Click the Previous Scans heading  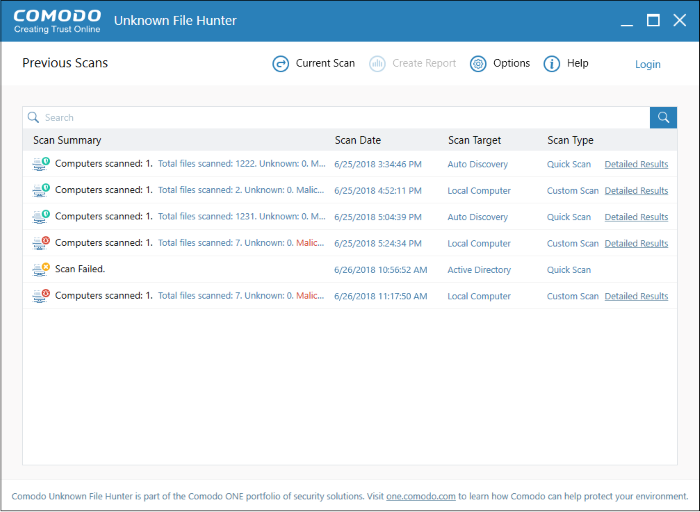65,63
